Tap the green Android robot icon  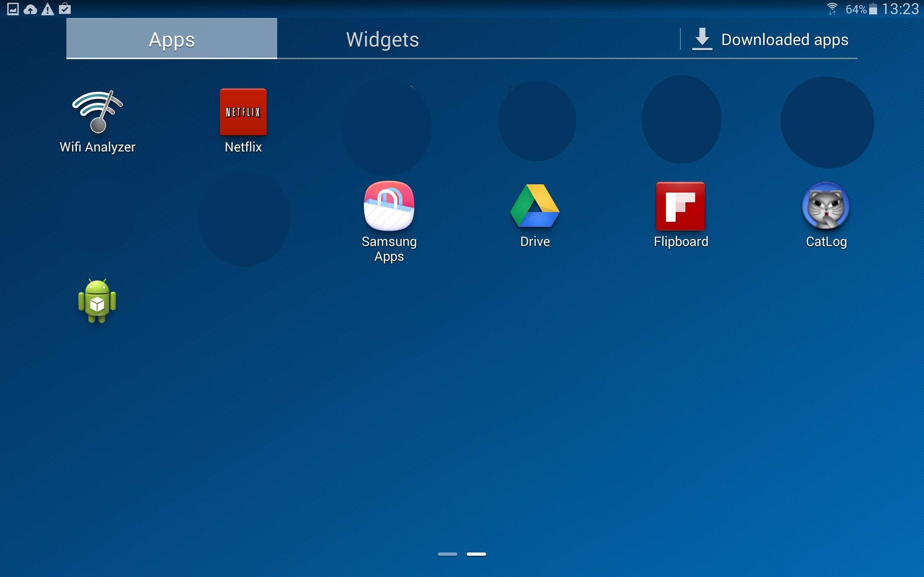click(x=97, y=301)
